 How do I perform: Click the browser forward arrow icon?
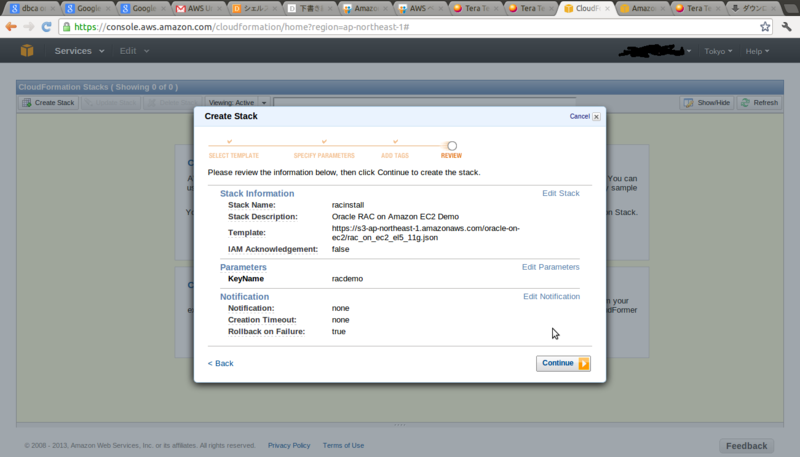(29, 27)
